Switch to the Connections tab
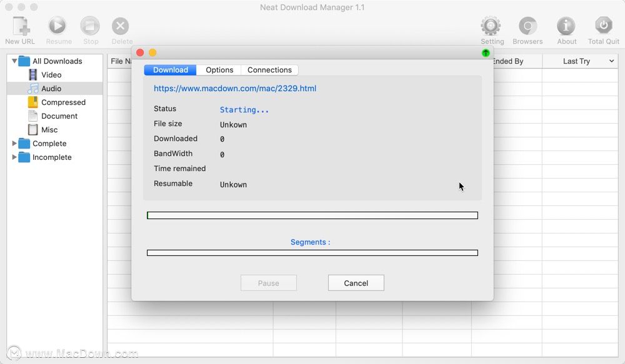This screenshot has height=364, width=625. coord(269,70)
